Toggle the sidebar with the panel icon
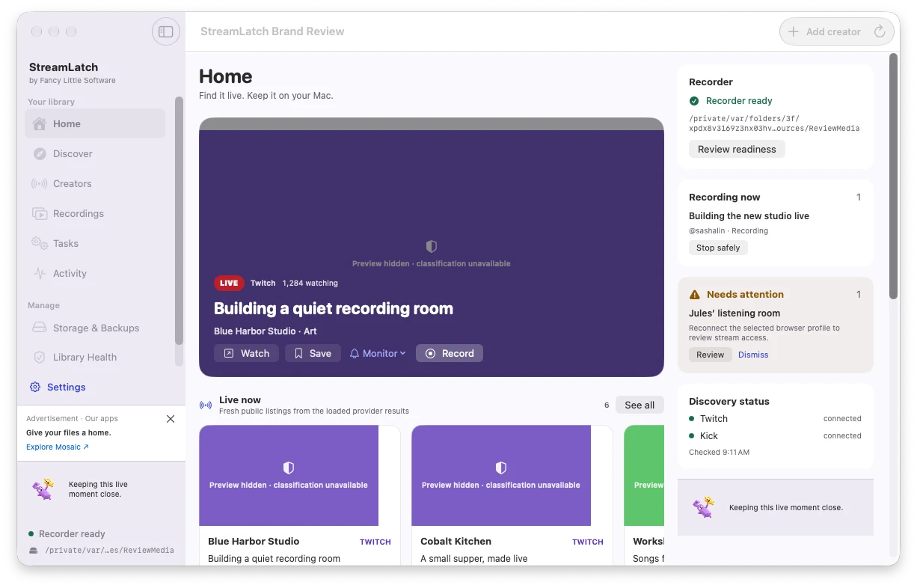917x588 pixels. point(166,31)
